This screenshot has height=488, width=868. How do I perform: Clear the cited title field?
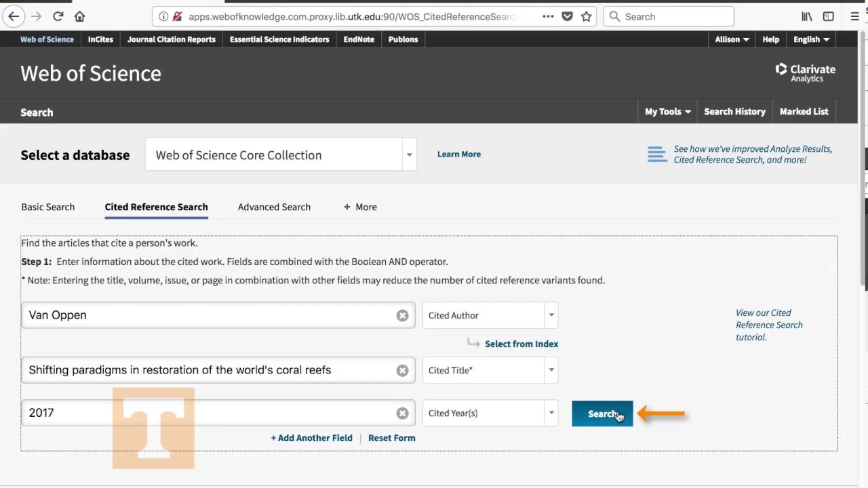[402, 370]
